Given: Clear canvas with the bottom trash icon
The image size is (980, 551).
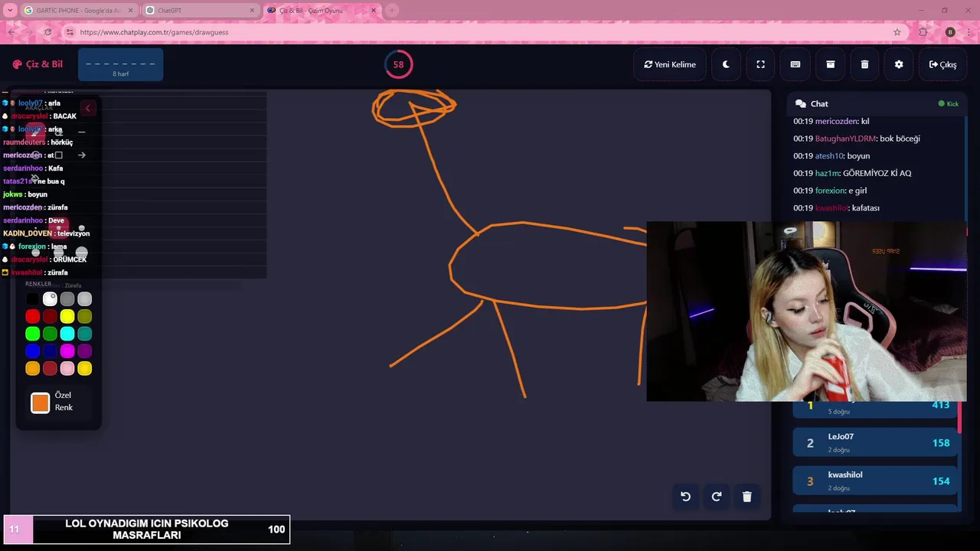Looking at the screenshot, I should tap(747, 497).
